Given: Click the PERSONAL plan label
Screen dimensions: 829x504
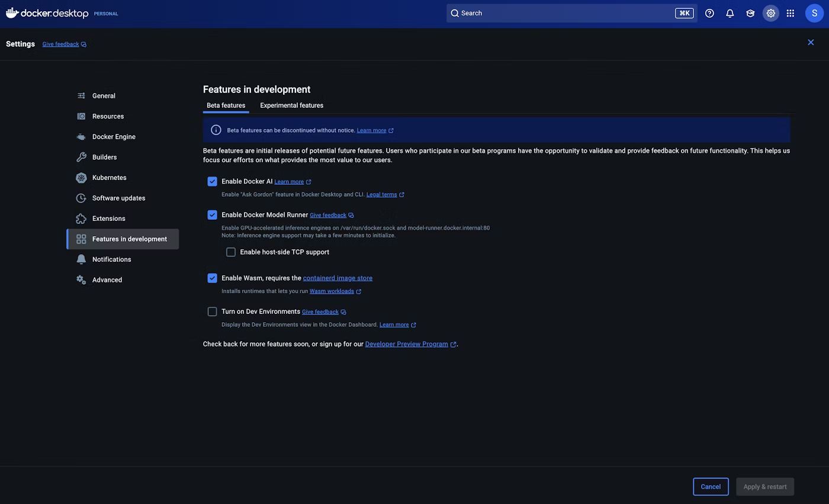Looking at the screenshot, I should [106, 14].
